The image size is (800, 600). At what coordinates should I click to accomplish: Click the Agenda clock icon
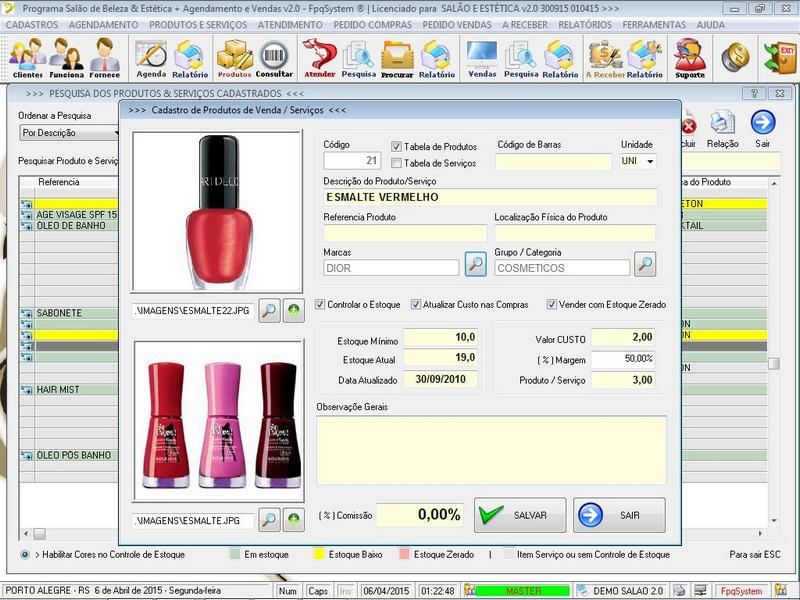(151, 58)
